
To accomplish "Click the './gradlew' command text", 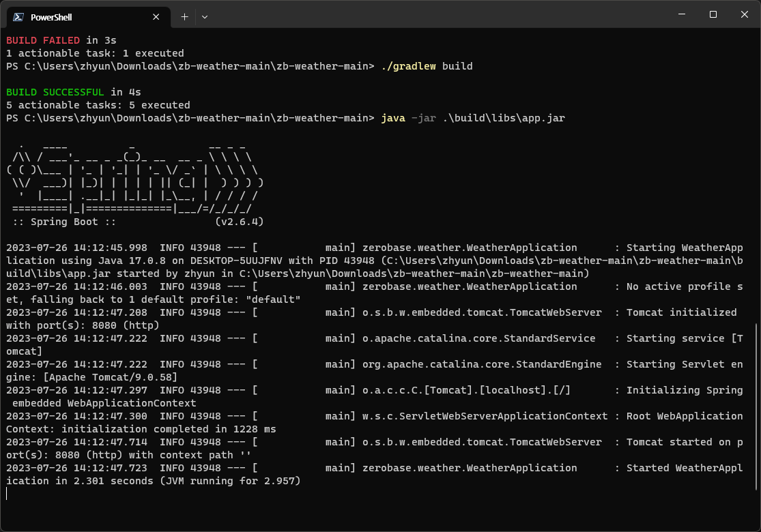I will point(408,66).
